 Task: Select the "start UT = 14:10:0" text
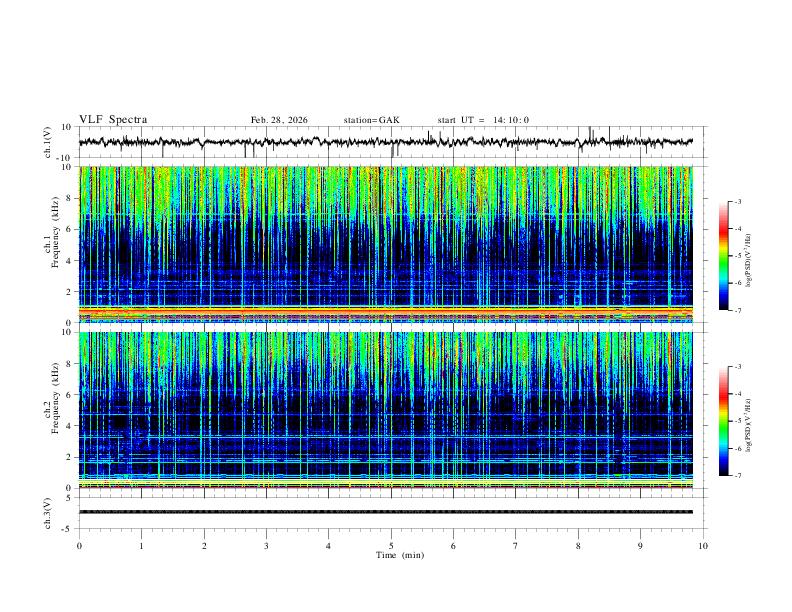[x=483, y=120]
